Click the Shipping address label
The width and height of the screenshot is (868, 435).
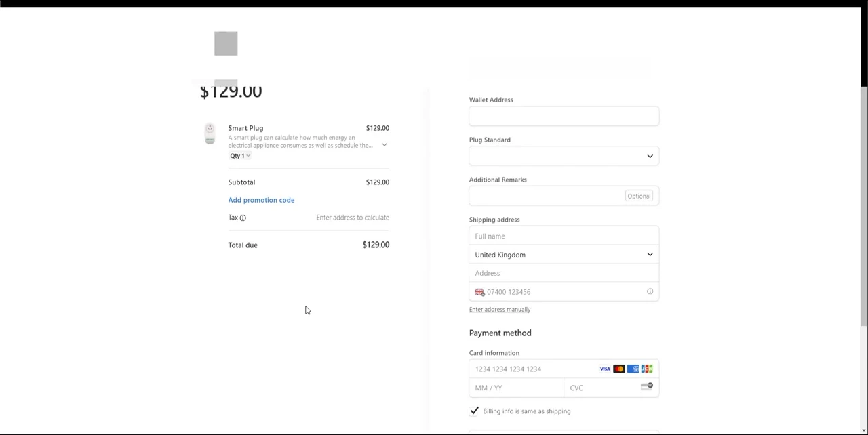pos(494,220)
